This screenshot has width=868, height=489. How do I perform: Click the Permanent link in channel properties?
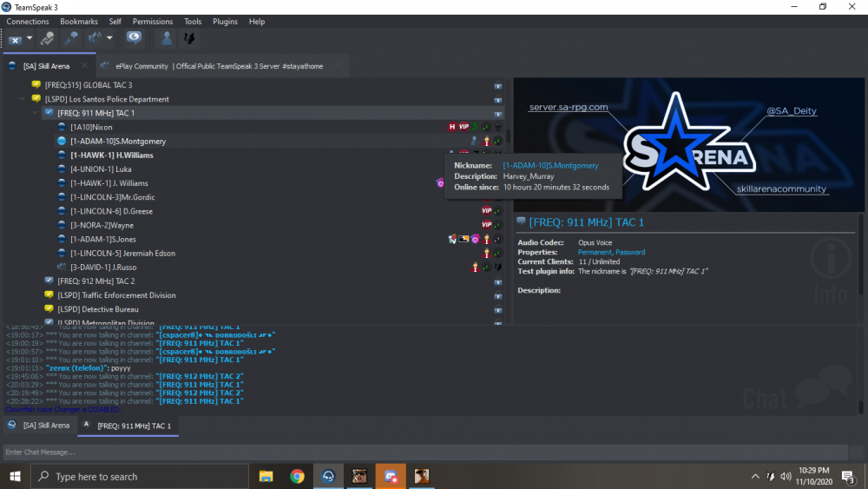click(595, 252)
